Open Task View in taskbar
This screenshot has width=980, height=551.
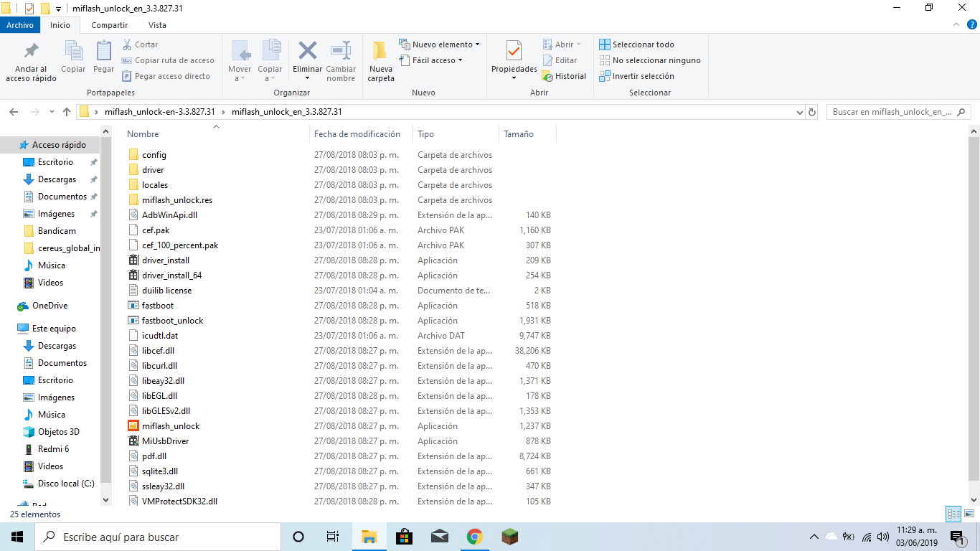coord(333,537)
